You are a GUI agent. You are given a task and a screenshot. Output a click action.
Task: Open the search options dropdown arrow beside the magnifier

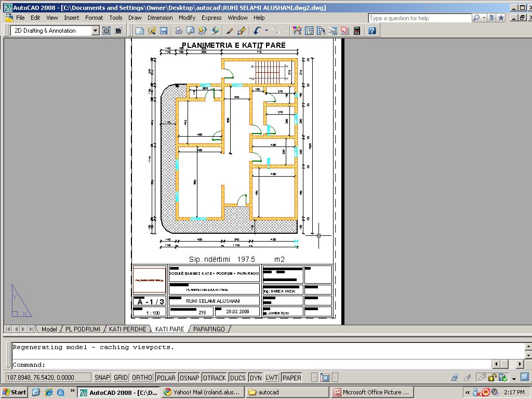tap(484, 18)
